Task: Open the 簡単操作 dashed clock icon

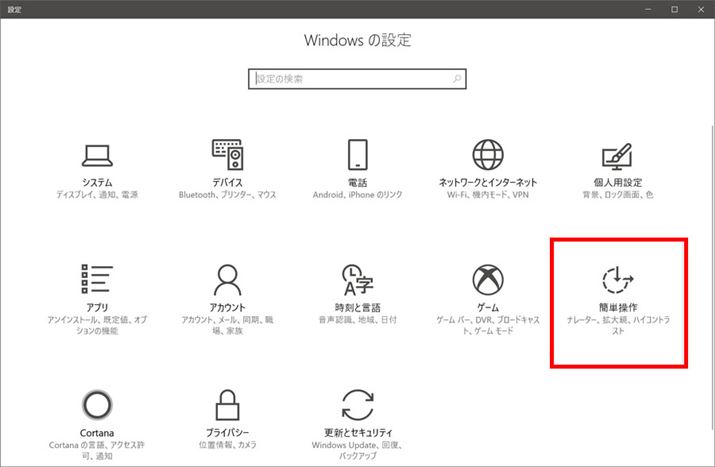Action: (617, 280)
